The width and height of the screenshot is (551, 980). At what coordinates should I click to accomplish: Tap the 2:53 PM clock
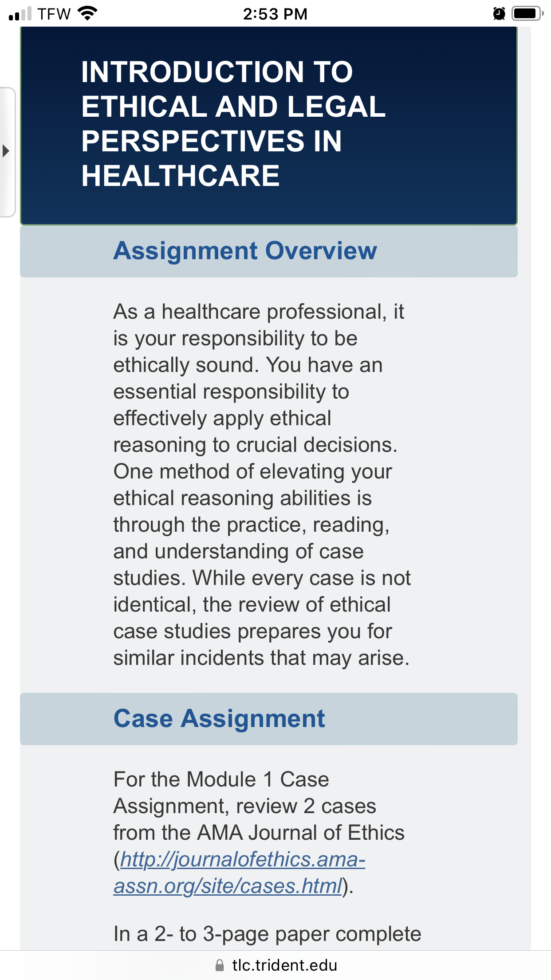(275, 14)
